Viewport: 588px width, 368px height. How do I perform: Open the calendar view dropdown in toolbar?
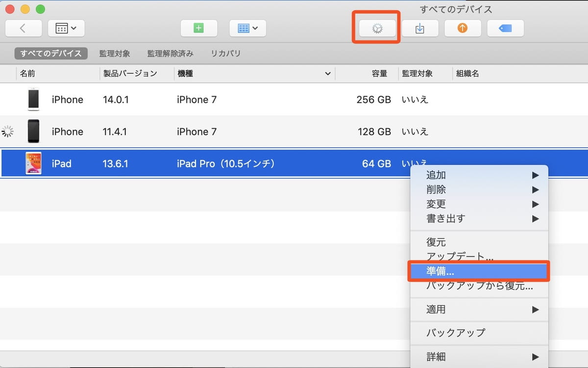coord(66,28)
